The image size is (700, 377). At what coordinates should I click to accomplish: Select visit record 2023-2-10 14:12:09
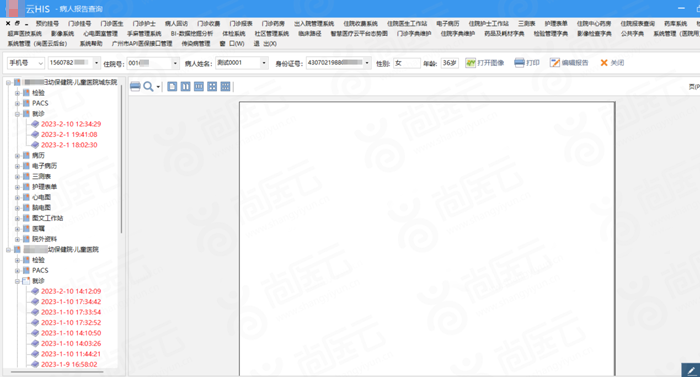point(71,291)
